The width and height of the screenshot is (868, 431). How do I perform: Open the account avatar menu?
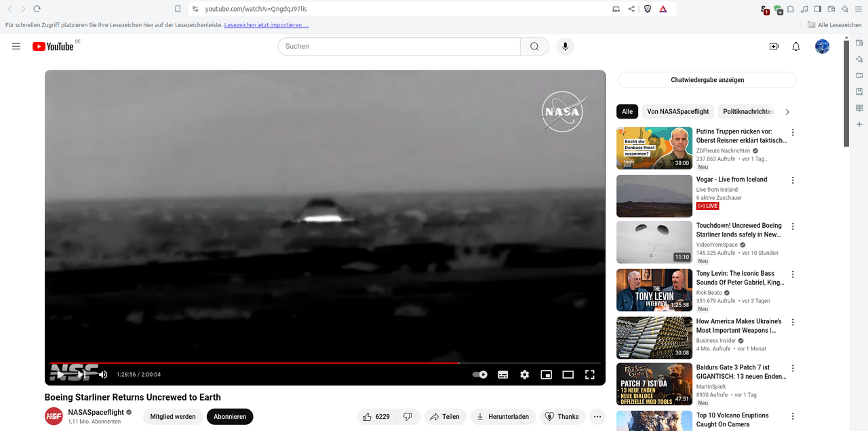pyautogui.click(x=822, y=46)
